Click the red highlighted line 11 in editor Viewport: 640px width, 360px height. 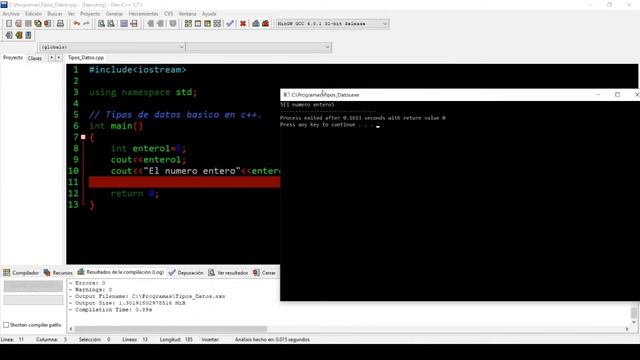coord(184,182)
